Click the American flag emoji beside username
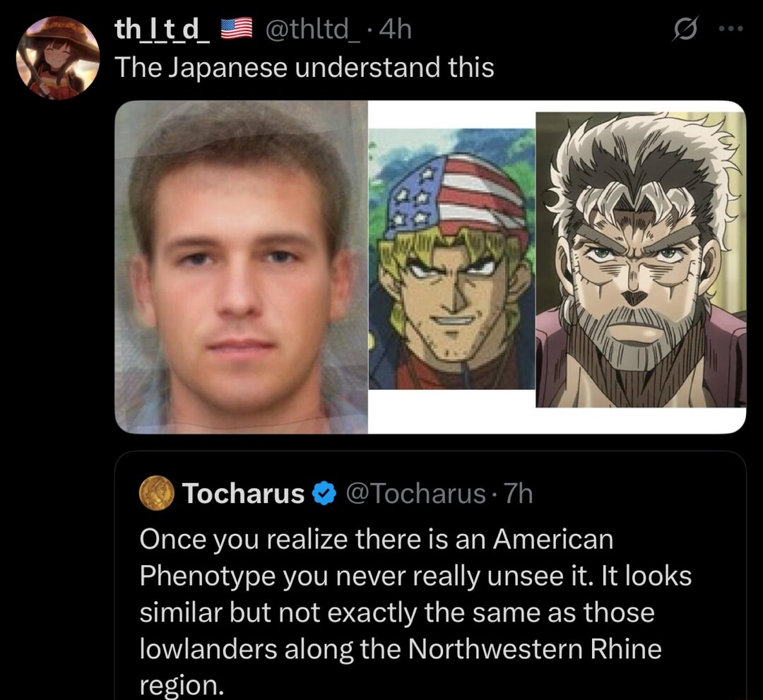The image size is (763, 700). 237,30
